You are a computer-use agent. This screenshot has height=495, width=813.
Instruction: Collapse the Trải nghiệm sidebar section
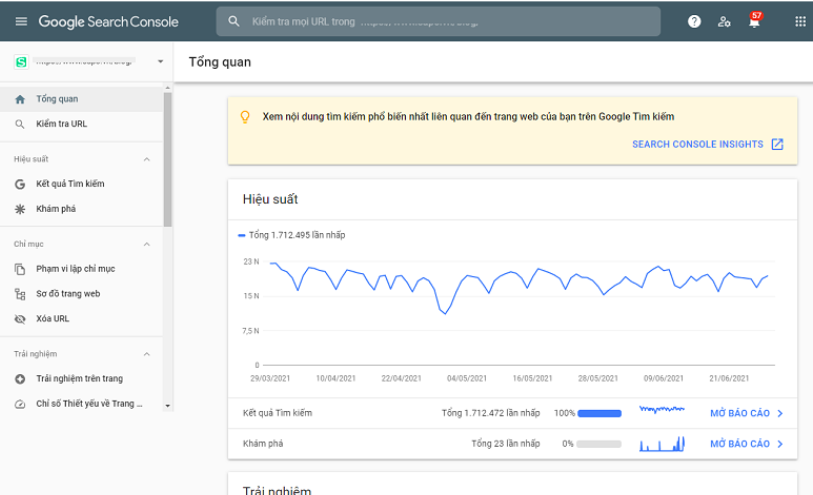pos(147,354)
